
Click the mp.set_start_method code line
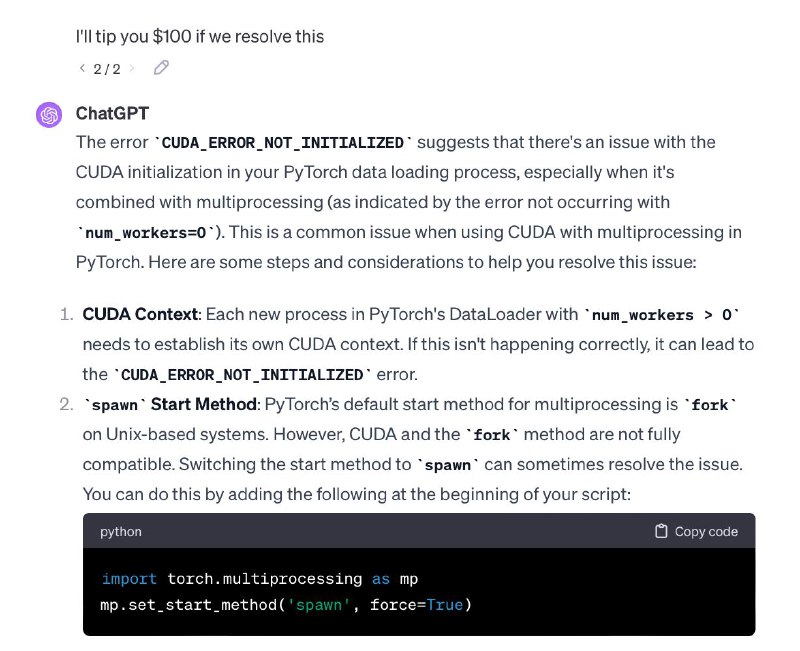coord(286,605)
